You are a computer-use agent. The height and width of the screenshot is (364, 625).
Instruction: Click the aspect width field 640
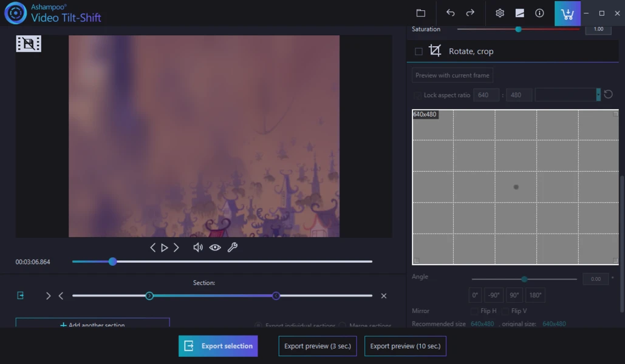[486, 95]
